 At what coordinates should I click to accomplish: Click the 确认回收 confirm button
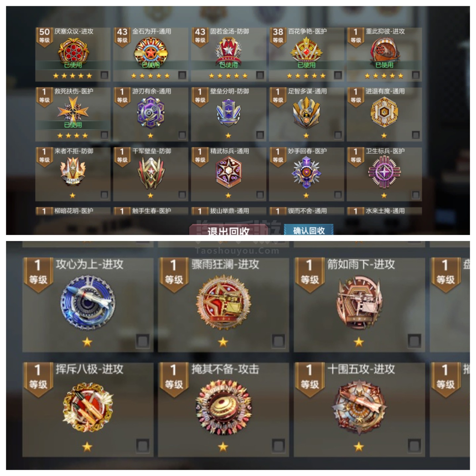(309, 230)
